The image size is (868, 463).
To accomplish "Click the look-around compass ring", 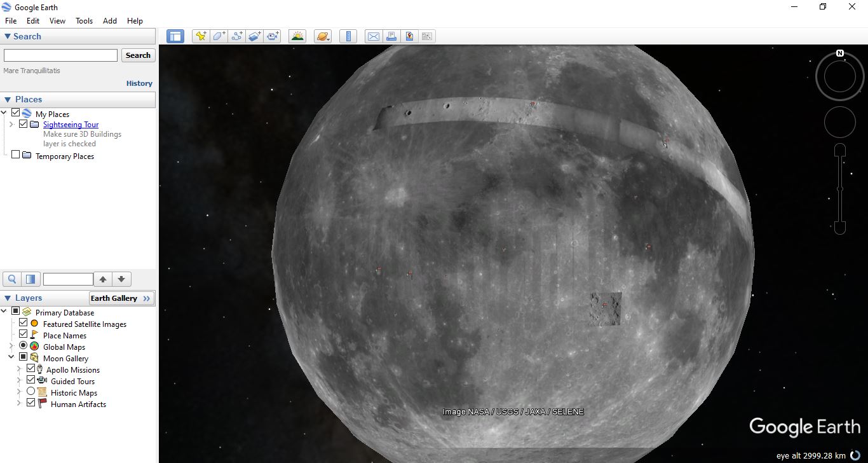I will click(840, 77).
